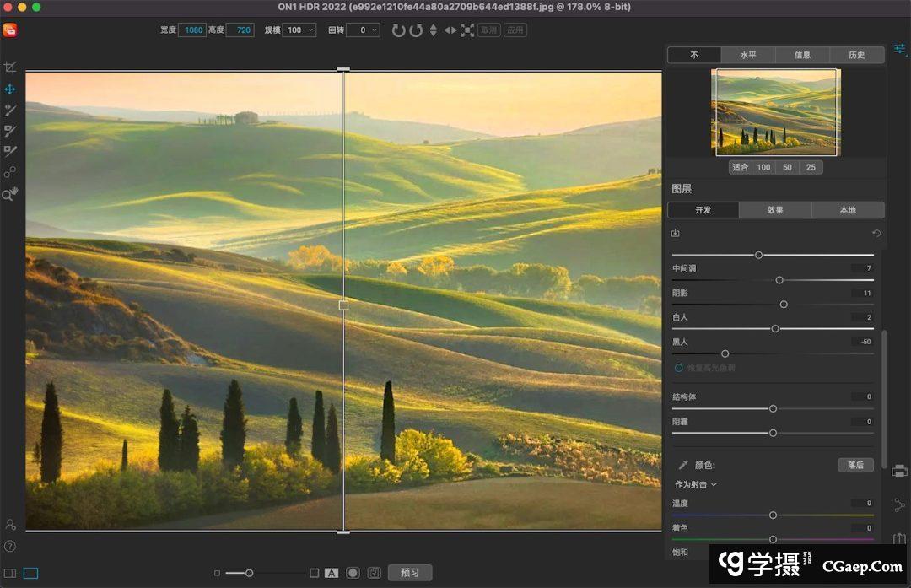Click the 预习 preview button
911x588 pixels.
410,573
